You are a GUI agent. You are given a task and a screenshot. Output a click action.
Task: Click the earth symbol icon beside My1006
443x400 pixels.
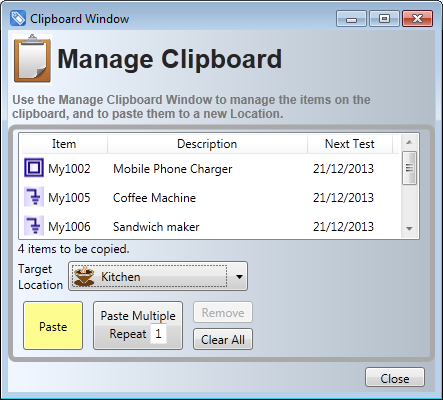[x=34, y=226]
